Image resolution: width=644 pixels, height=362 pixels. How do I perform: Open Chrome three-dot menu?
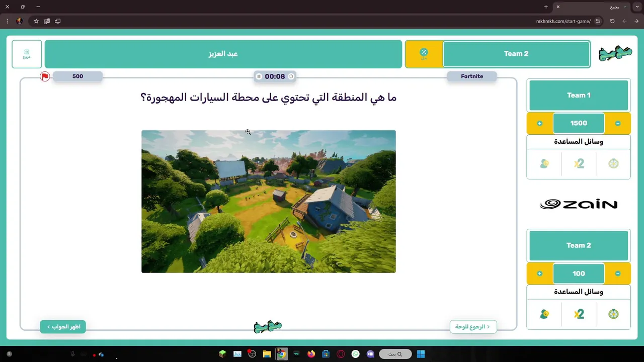coord(7,21)
